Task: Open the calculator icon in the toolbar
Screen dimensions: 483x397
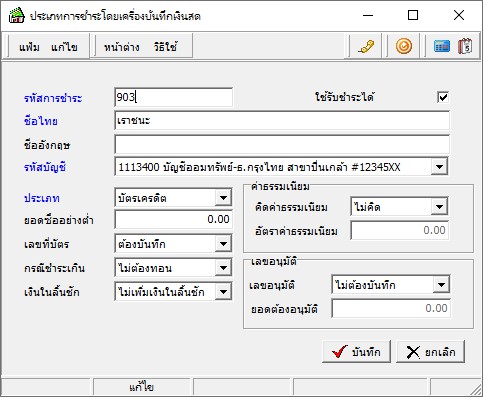Action: 442,46
